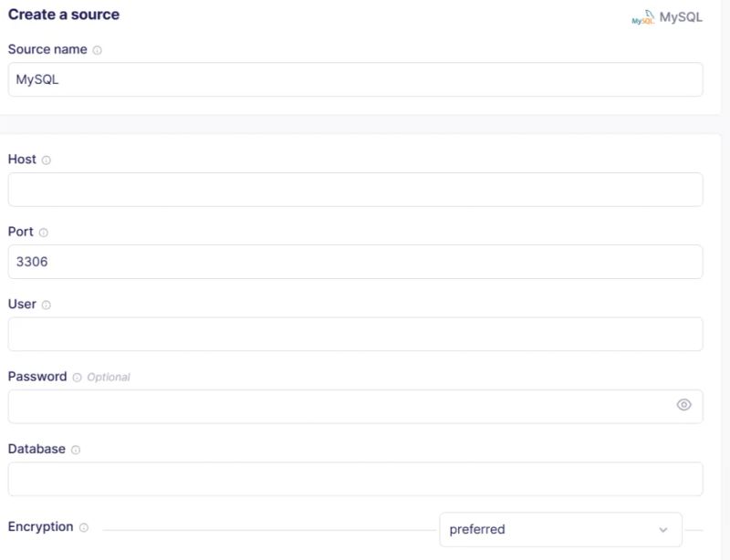
Task: Click the Database label text
Action: [x=36, y=449]
